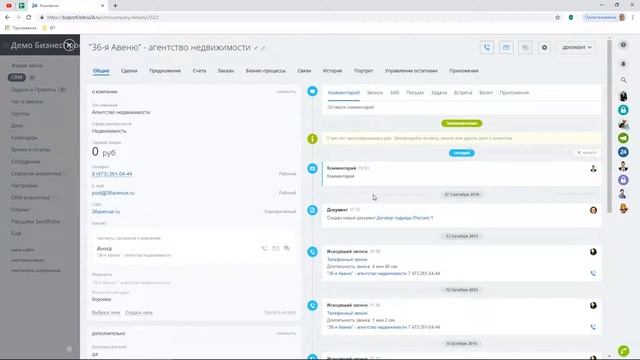Open Календарь in the left sidebar

click(24, 138)
